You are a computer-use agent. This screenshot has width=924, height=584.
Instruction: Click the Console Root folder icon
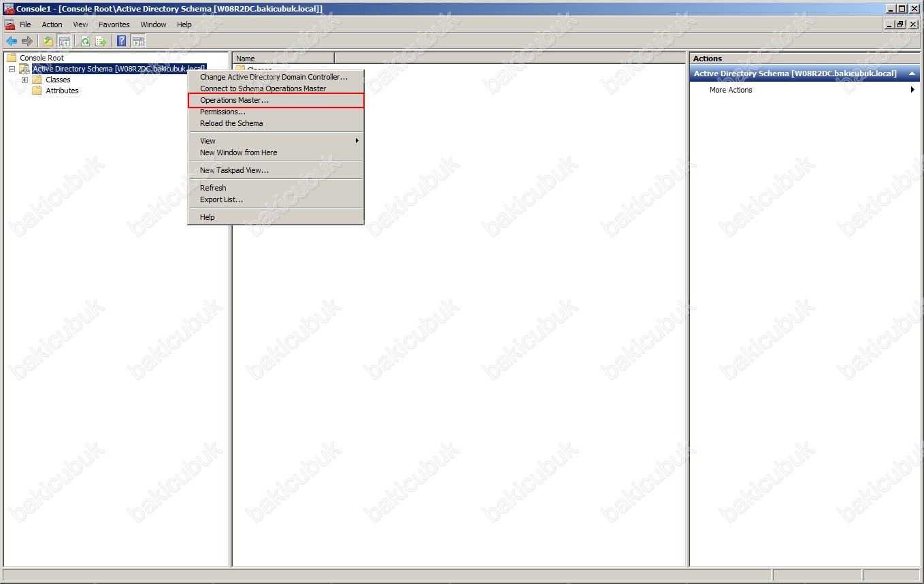click(x=12, y=58)
